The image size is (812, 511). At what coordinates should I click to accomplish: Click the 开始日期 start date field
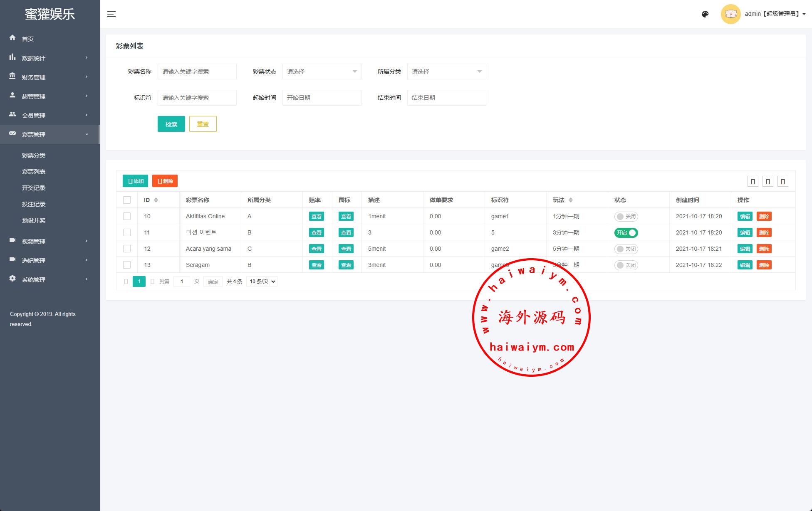coord(322,98)
